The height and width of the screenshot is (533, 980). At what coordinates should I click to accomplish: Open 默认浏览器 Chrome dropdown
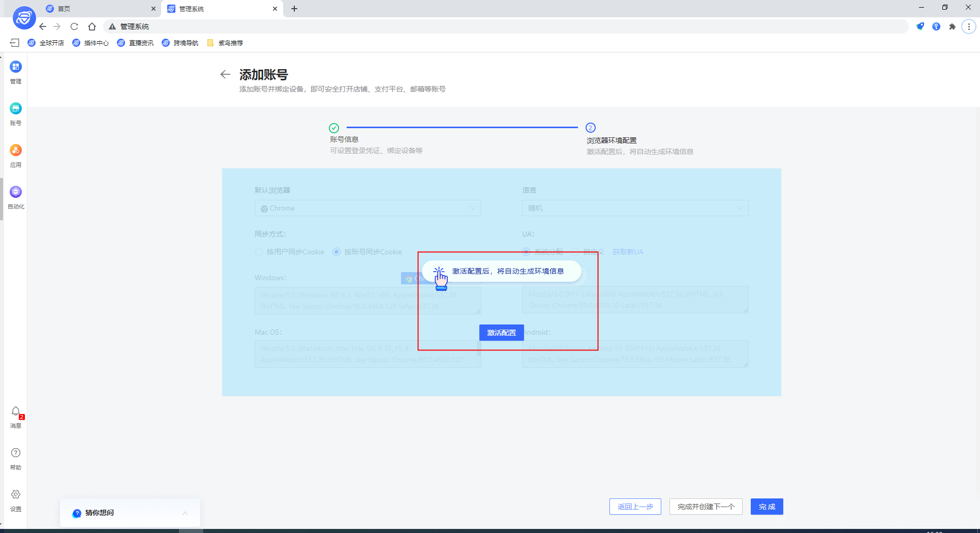tap(367, 208)
